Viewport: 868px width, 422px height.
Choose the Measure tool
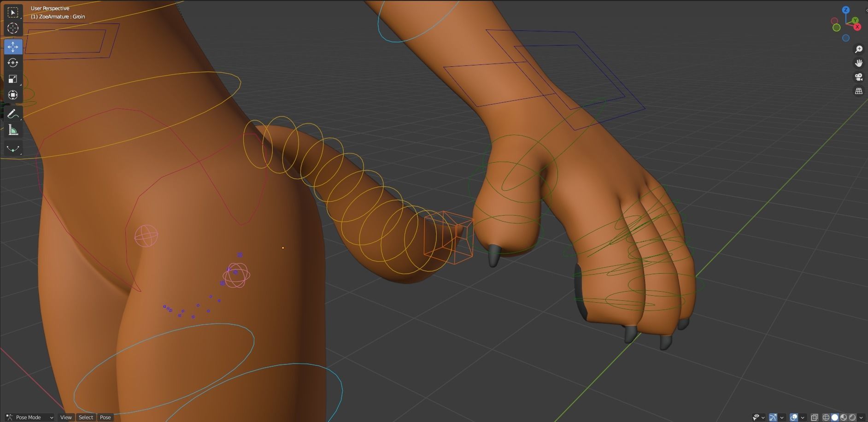(x=13, y=130)
